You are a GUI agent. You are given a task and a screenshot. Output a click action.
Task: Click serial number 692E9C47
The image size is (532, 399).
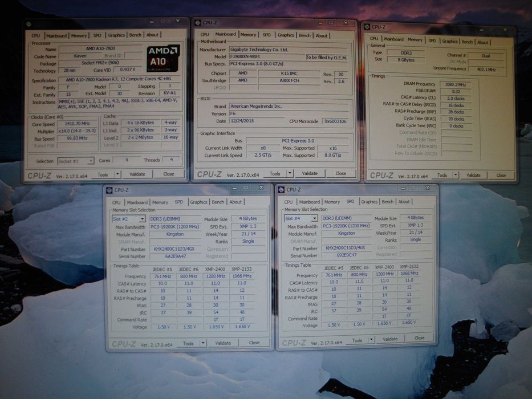pyautogui.click(x=346, y=255)
